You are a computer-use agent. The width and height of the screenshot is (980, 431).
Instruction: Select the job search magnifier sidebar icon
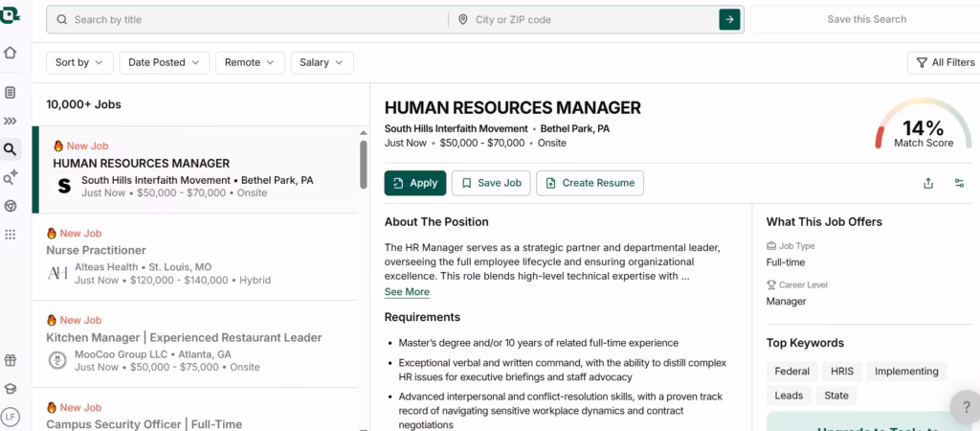click(x=10, y=148)
